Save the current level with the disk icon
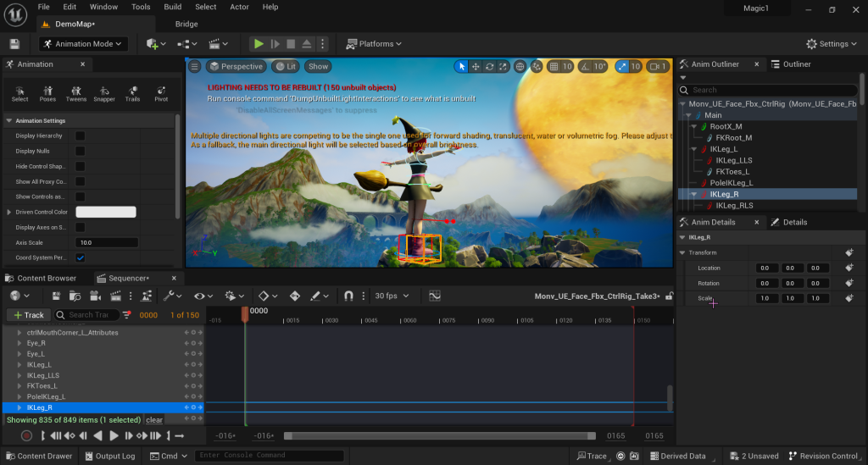 (x=14, y=44)
